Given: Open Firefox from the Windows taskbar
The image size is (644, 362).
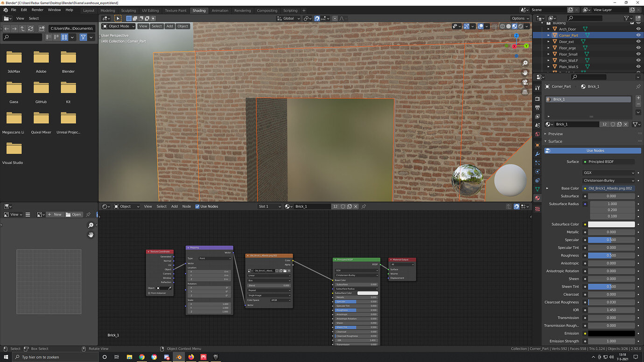Looking at the screenshot, I should click(x=191, y=357).
